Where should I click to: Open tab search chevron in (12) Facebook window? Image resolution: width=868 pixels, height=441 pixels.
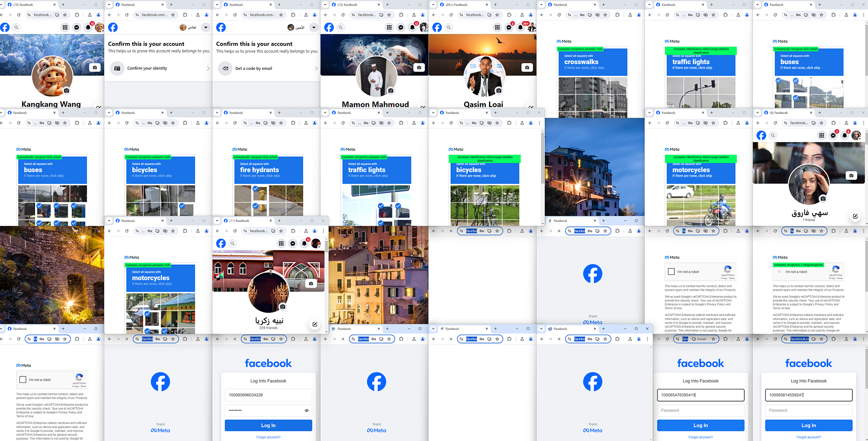pyautogui.click(x=325, y=5)
